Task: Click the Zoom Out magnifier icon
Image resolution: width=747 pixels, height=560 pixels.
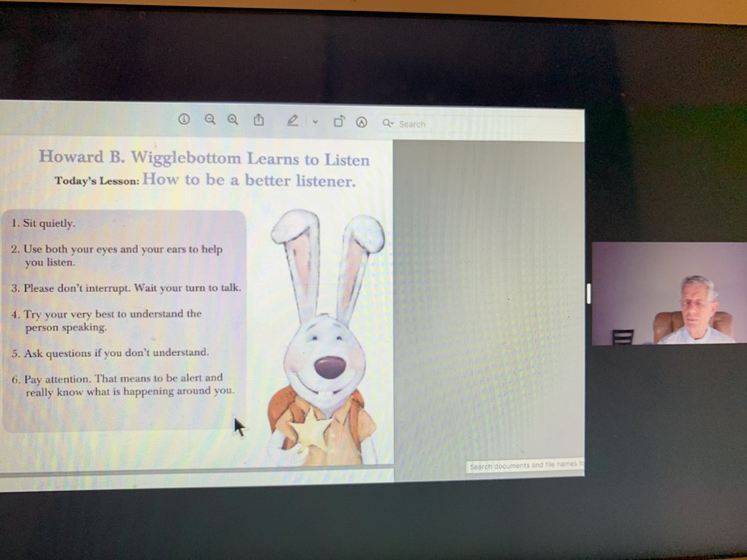Action: tap(210, 120)
